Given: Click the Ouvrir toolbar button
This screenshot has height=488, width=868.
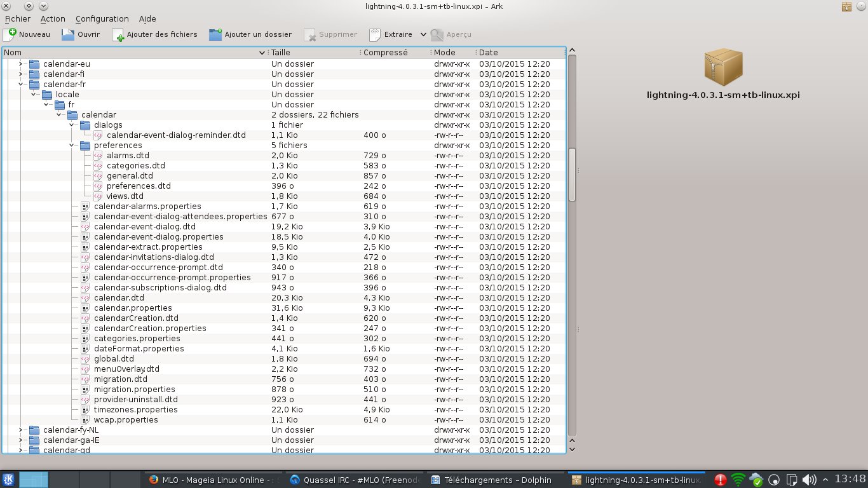Looking at the screenshot, I should click(x=81, y=34).
